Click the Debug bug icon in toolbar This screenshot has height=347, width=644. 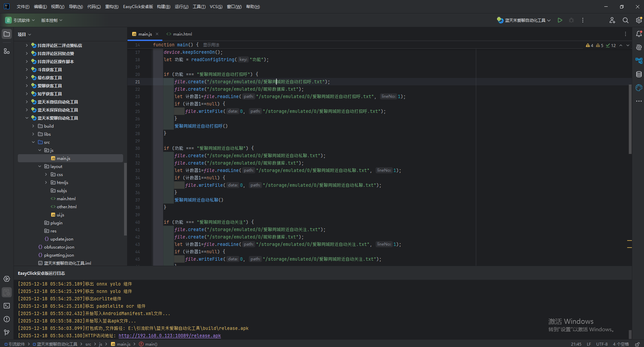tap(571, 20)
